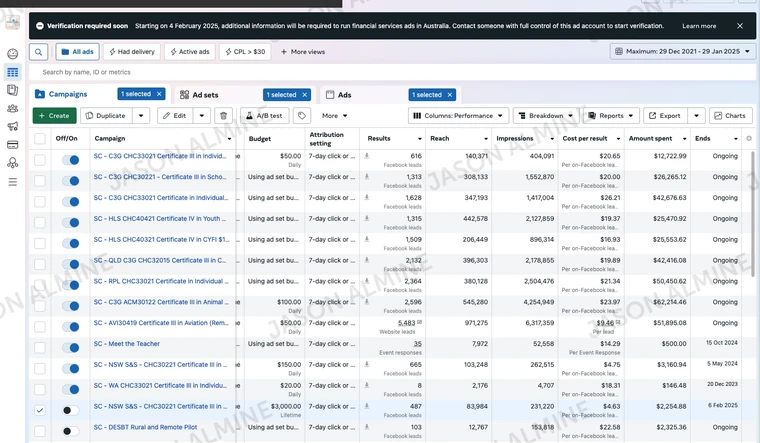
Task: Click the delete trash can icon
Action: point(223,116)
